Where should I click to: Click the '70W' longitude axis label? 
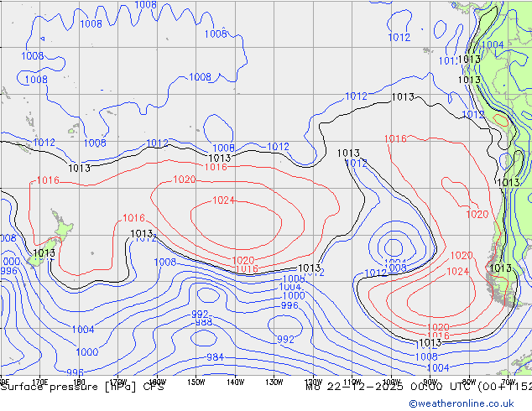[x=509, y=382]
